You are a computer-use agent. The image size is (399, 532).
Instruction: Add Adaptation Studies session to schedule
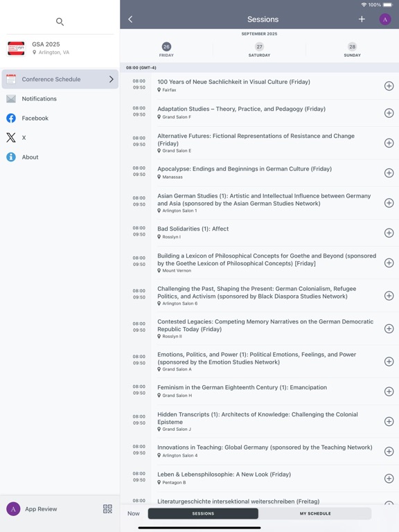pos(389,113)
